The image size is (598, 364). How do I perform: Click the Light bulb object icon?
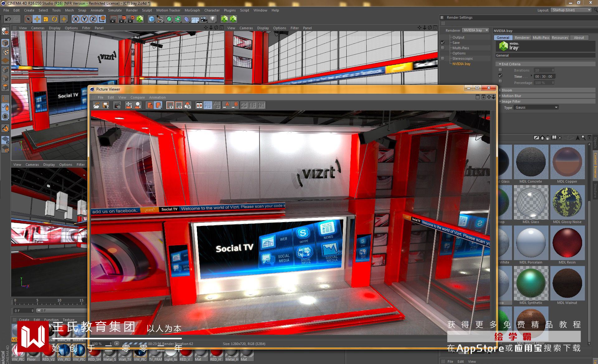coord(212,19)
